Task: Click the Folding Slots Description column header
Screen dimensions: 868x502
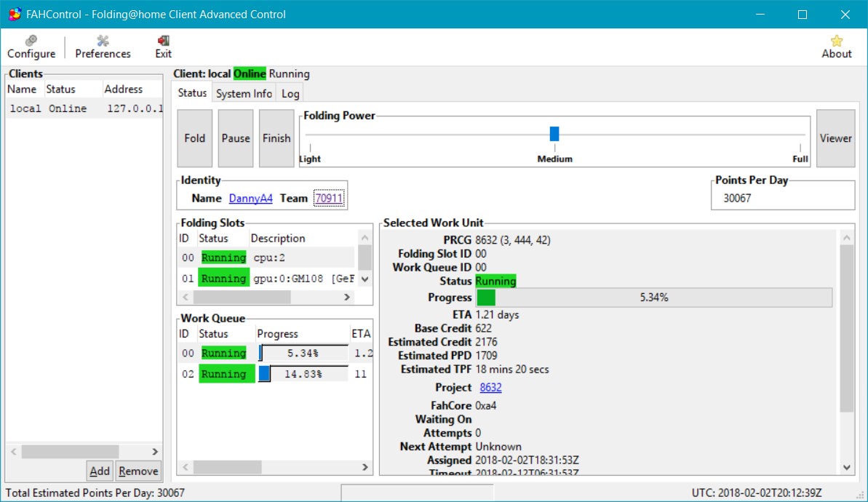Action: (302, 239)
